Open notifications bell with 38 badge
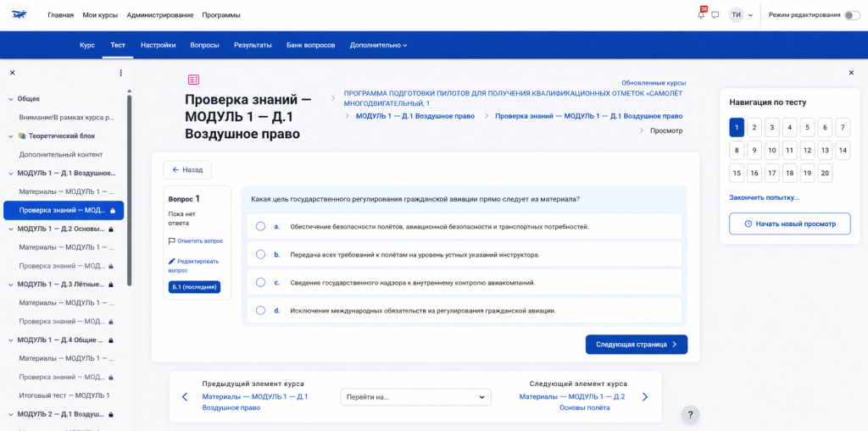This screenshot has width=868, height=431. tap(701, 15)
